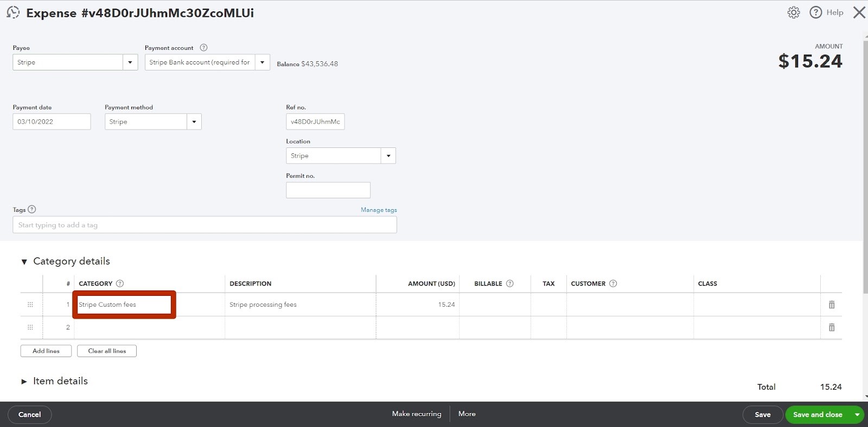Delete line 1 with trash icon

tap(832, 305)
